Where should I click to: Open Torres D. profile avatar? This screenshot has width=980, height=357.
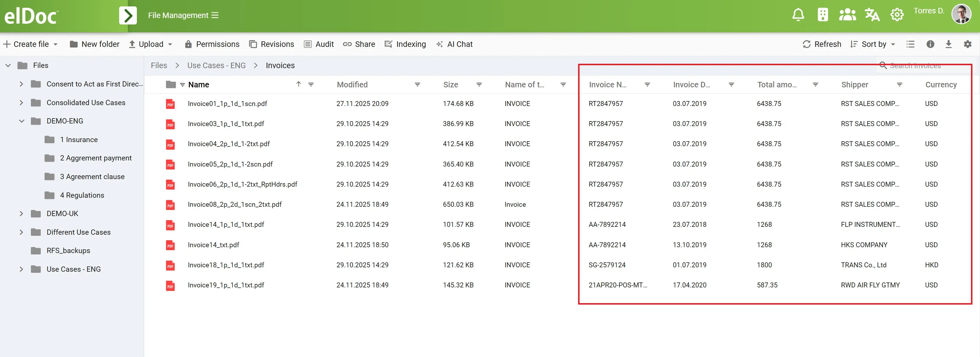[961, 15]
